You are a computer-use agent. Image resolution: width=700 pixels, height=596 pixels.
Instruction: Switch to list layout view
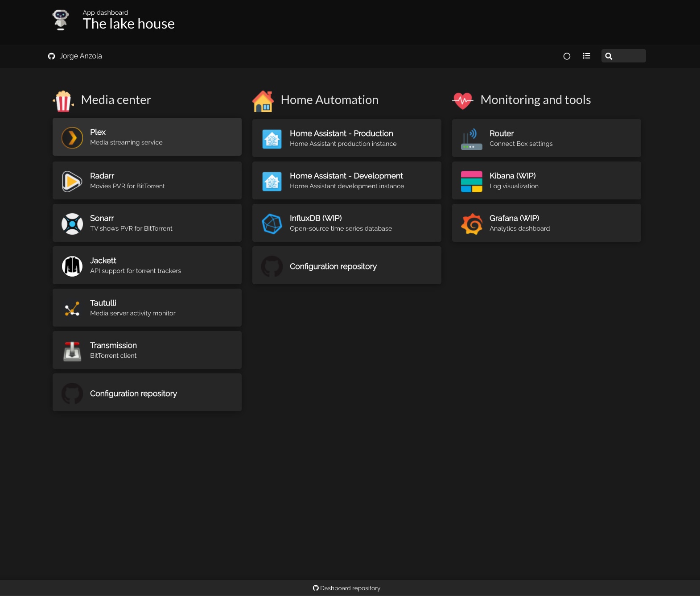point(587,56)
